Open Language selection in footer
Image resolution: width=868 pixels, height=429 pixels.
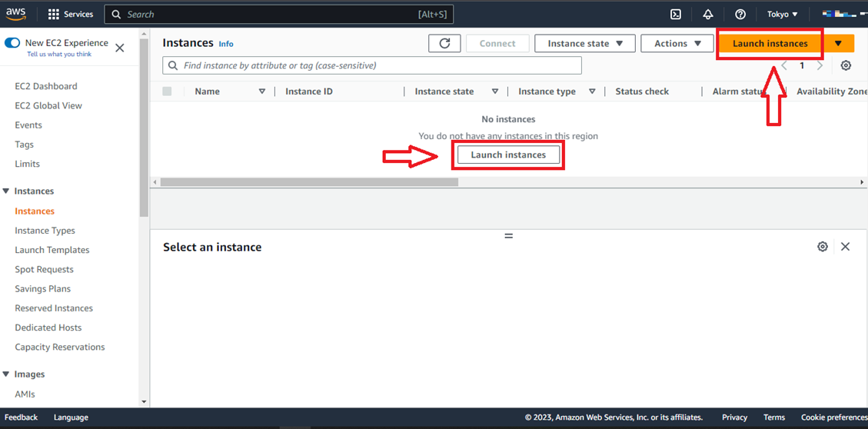click(71, 417)
